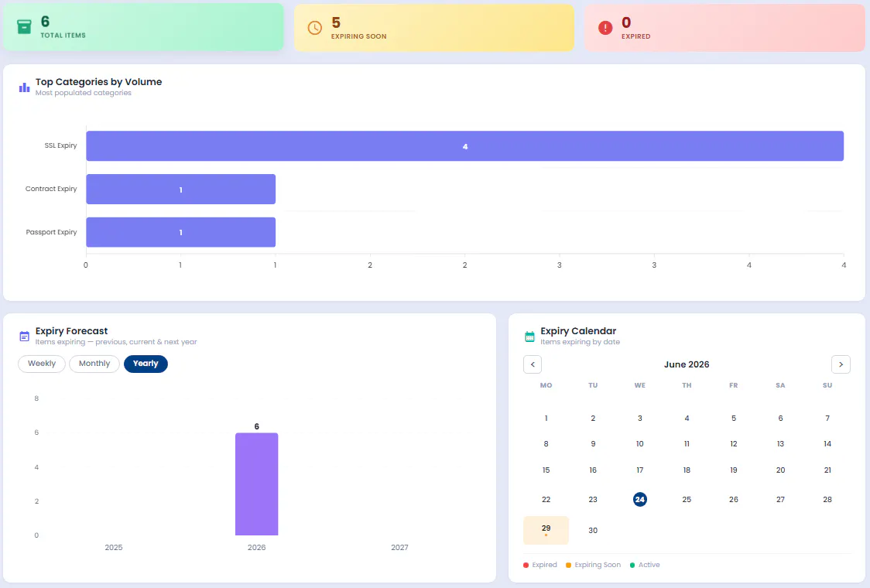Viewport: 870px width, 588px height.
Task: Click the Expired legend red dot
Action: 526,566
